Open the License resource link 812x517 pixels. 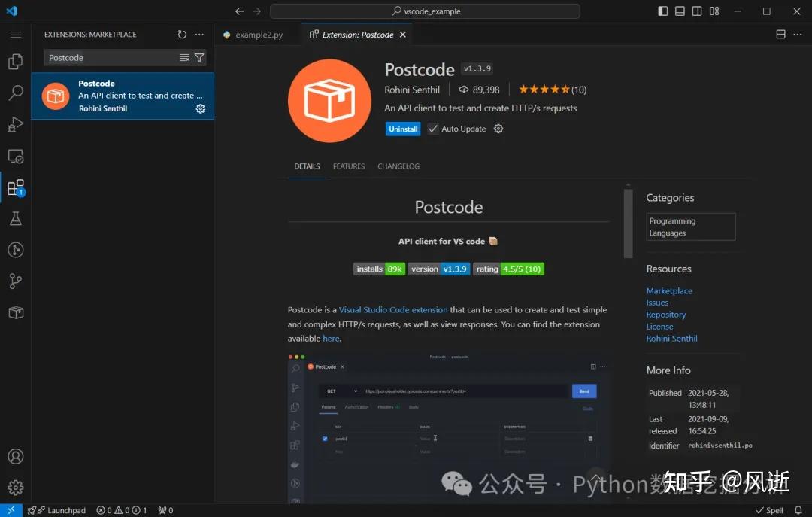coord(660,327)
